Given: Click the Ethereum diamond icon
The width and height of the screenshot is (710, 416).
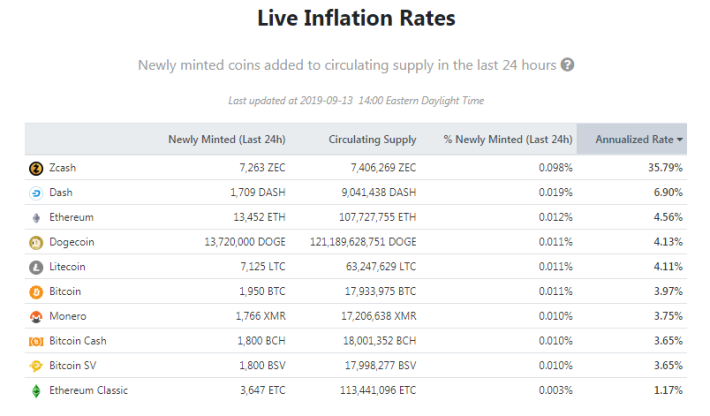Looking at the screenshot, I should click(x=36, y=218).
